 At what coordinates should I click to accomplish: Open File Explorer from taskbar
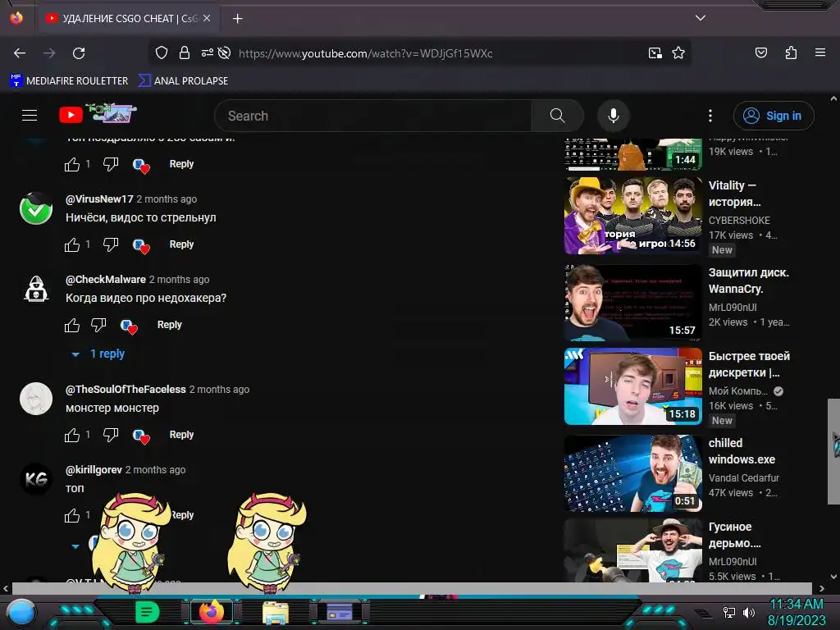point(276,613)
